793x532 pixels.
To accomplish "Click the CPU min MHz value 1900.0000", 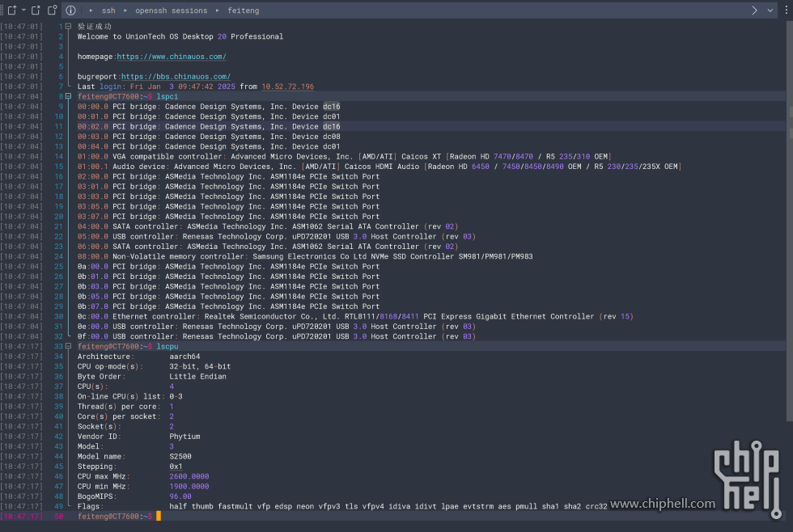I will (x=189, y=487).
